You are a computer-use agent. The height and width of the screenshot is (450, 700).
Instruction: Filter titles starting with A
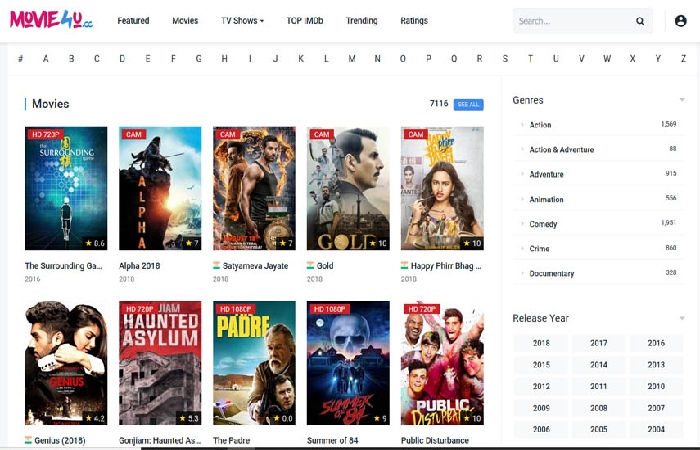(x=46, y=58)
